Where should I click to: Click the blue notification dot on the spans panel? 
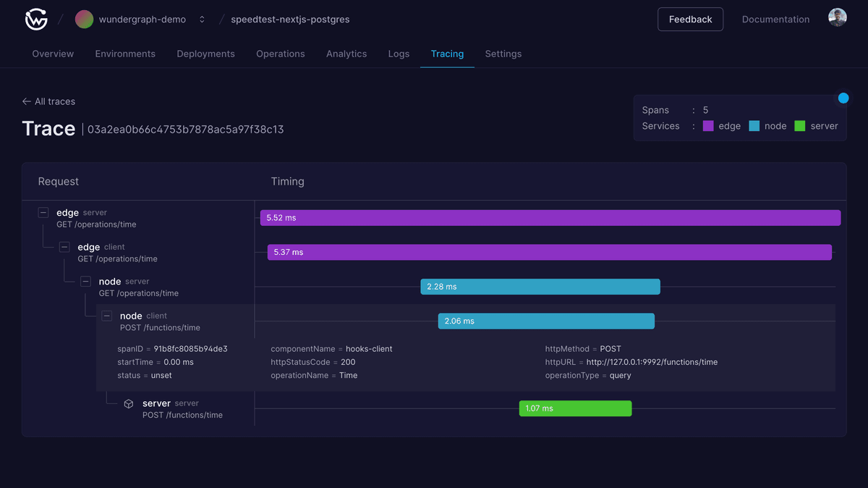(x=843, y=97)
